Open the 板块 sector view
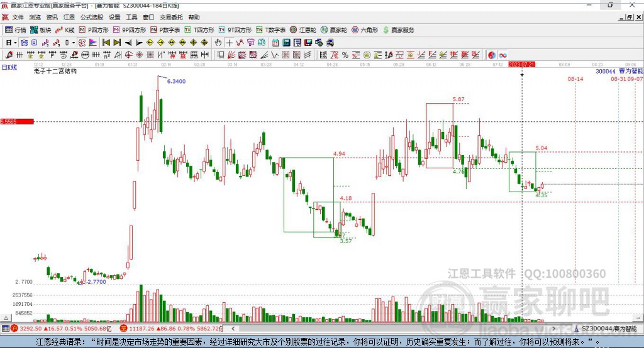This screenshot has height=348, width=644. 41,30
